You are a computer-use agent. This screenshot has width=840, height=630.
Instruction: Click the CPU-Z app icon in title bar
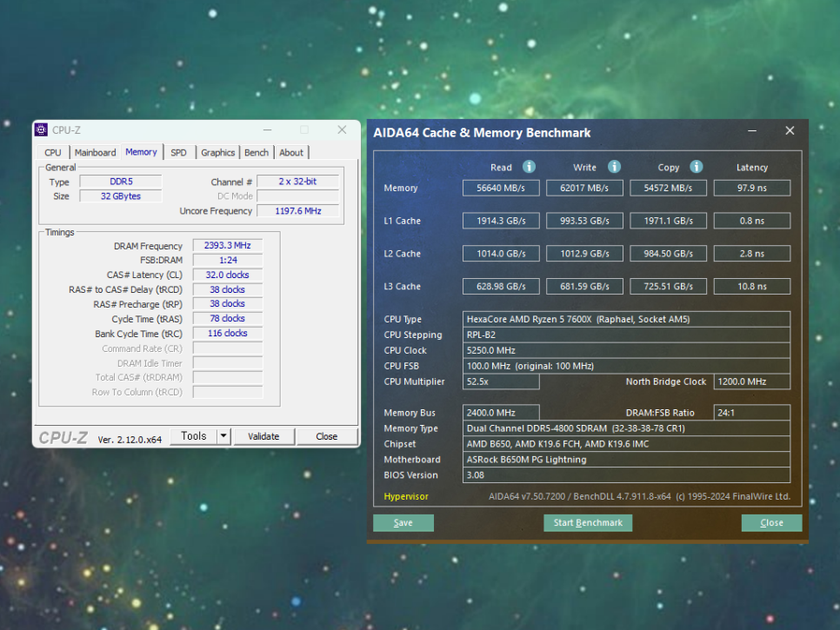tap(41, 130)
